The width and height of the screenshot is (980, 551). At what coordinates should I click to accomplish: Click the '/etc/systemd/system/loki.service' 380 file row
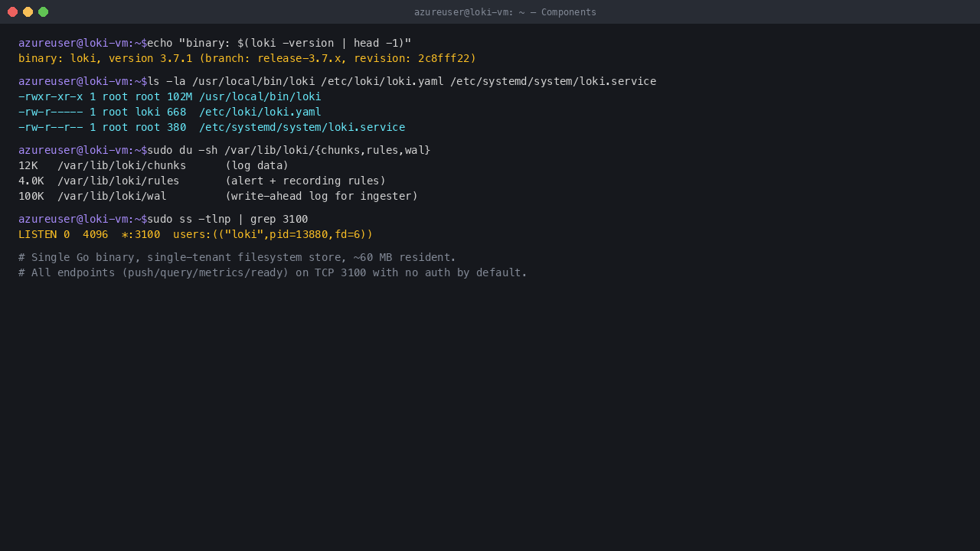(212, 127)
